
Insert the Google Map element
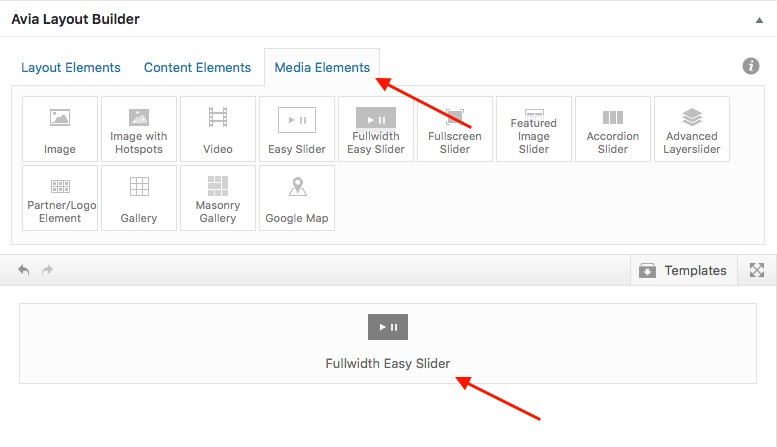click(297, 198)
